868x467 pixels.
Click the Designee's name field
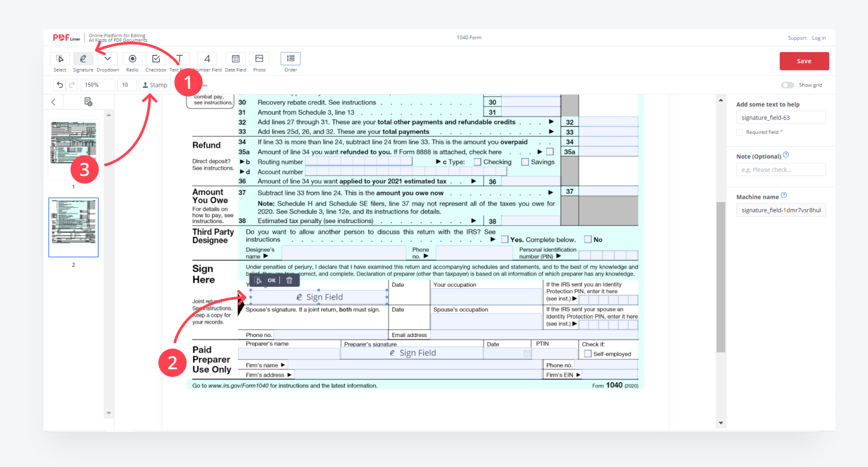343,253
